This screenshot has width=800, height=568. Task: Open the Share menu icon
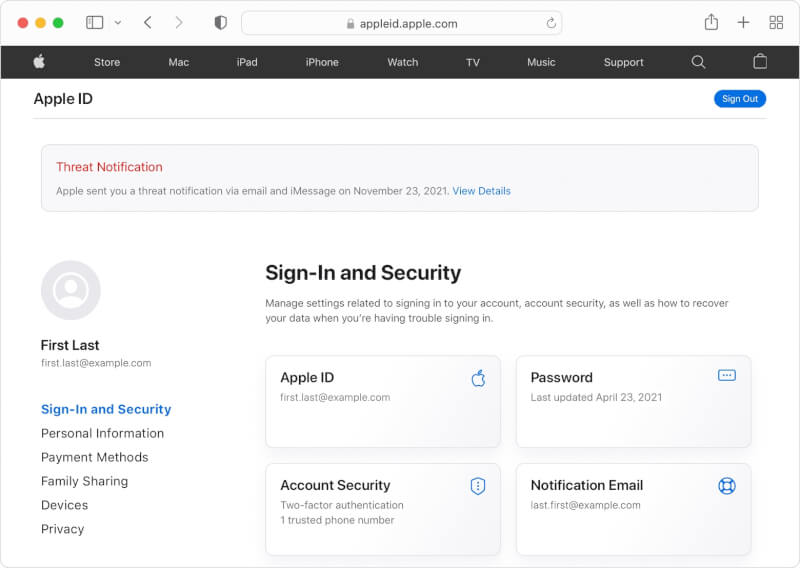point(711,22)
